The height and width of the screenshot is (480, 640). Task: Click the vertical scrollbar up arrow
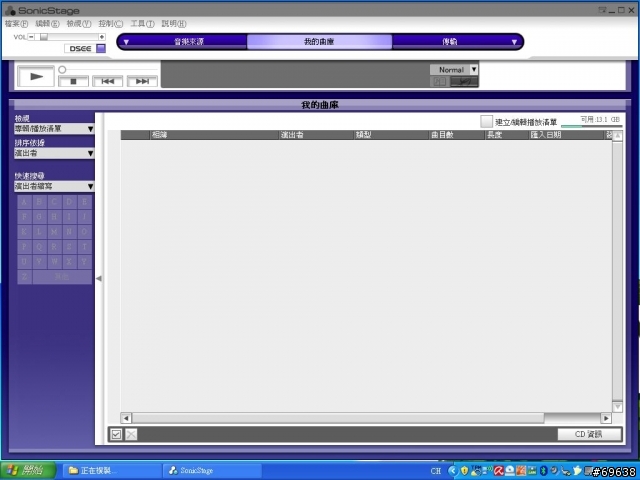pos(618,136)
